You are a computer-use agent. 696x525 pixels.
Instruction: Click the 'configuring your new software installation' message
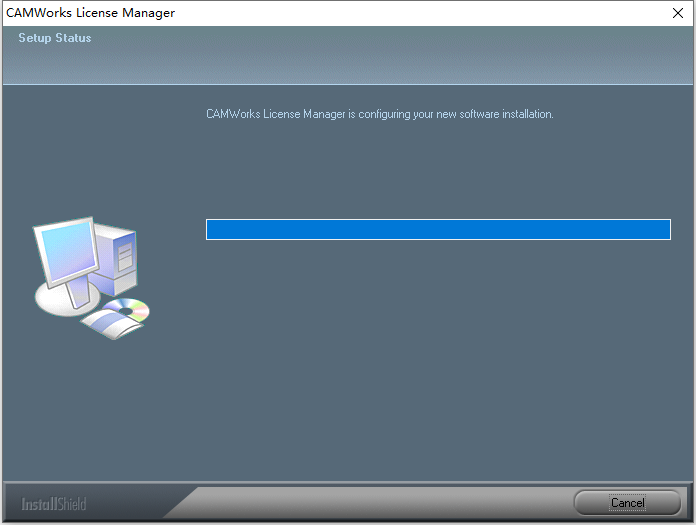tap(380, 114)
